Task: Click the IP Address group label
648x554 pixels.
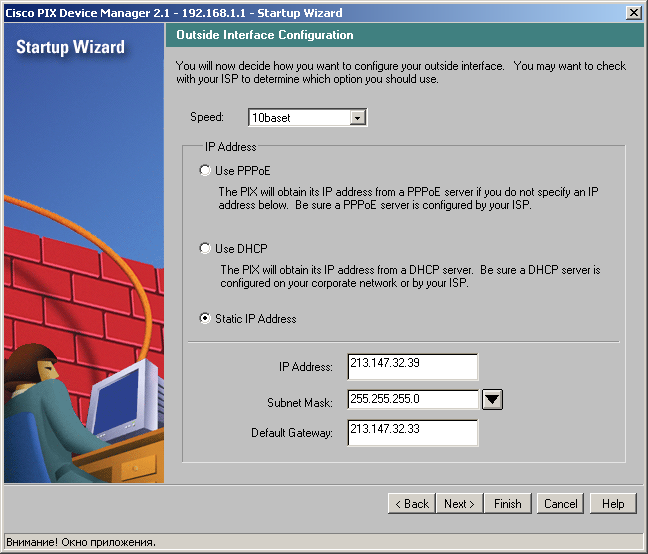Action: [x=231, y=147]
